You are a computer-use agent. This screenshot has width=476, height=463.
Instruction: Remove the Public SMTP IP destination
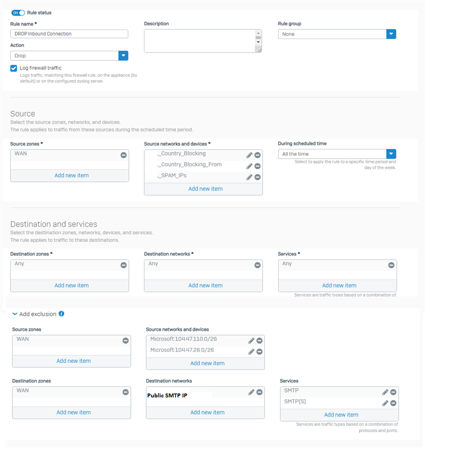click(260, 392)
